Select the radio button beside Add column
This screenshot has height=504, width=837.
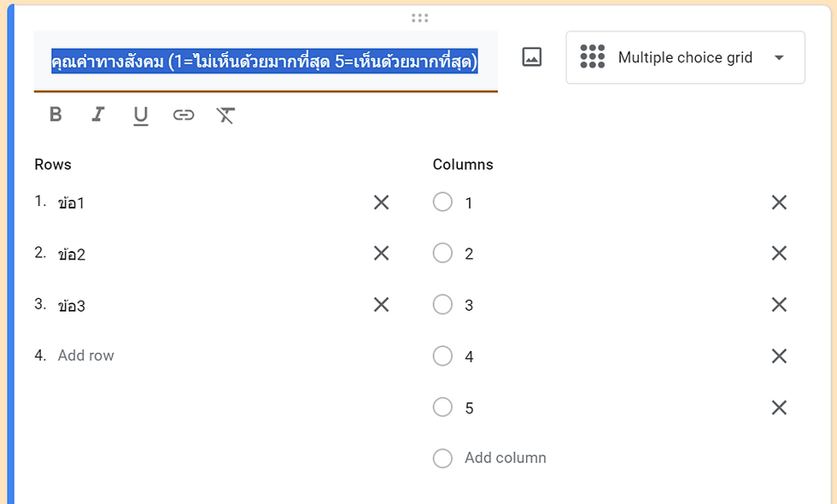click(442, 459)
